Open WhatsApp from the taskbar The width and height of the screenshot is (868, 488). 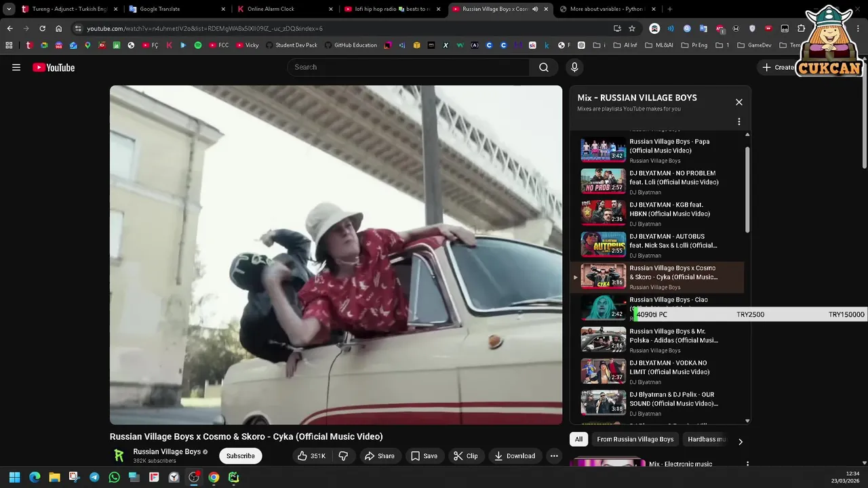click(114, 477)
